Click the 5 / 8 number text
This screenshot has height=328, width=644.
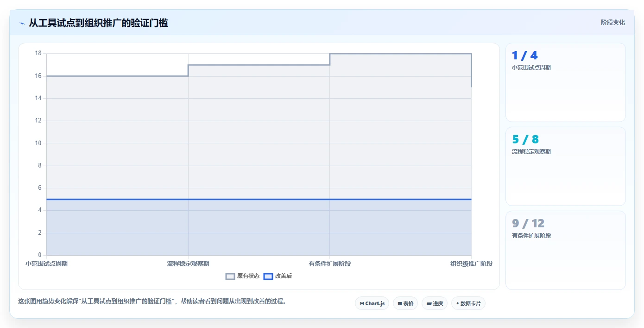point(525,140)
